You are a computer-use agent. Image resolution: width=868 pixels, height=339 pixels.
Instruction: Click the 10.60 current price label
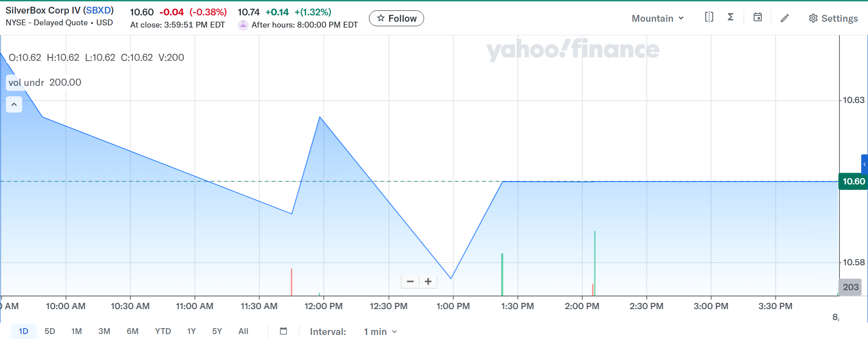[x=853, y=181]
